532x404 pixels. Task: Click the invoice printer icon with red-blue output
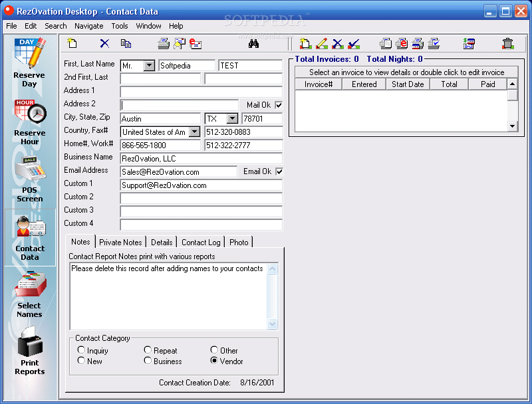pyautogui.click(x=418, y=43)
